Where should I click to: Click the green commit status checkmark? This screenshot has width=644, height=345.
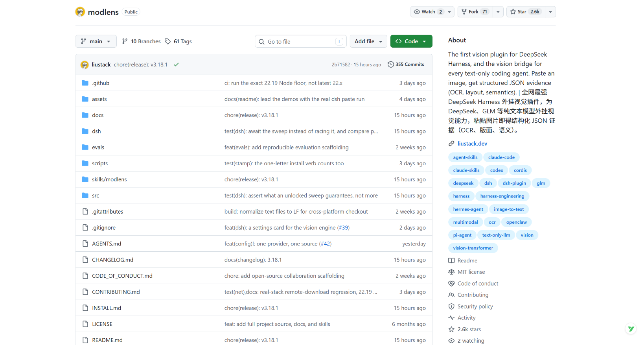[x=176, y=65]
